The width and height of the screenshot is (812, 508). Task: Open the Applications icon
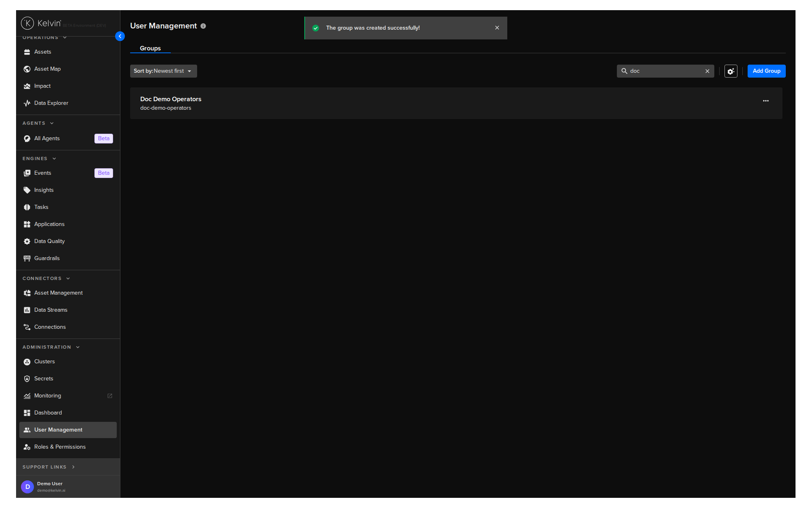(x=27, y=224)
